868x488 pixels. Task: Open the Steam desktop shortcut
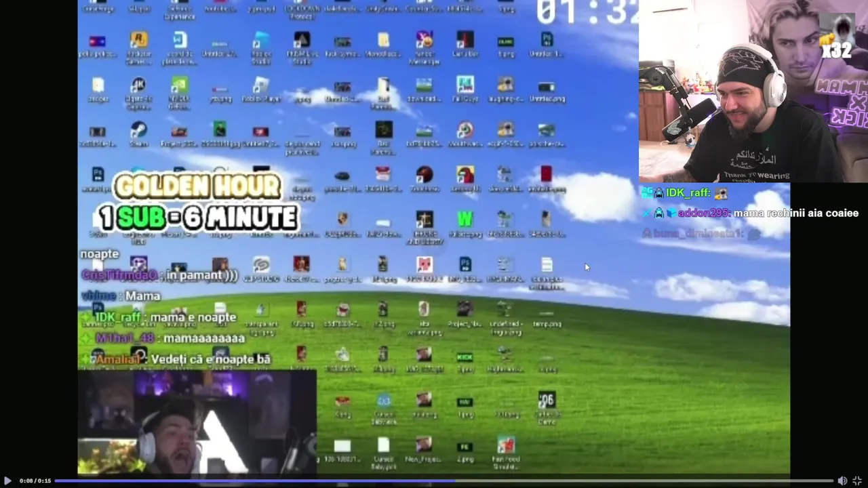pos(139,130)
